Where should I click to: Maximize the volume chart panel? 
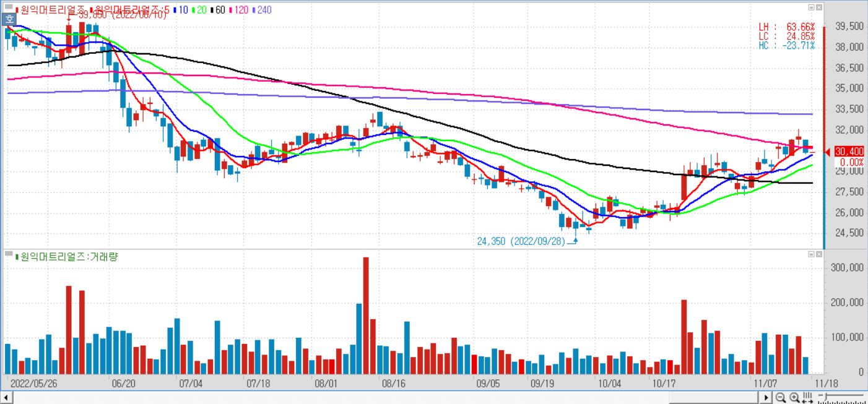pos(811,254)
